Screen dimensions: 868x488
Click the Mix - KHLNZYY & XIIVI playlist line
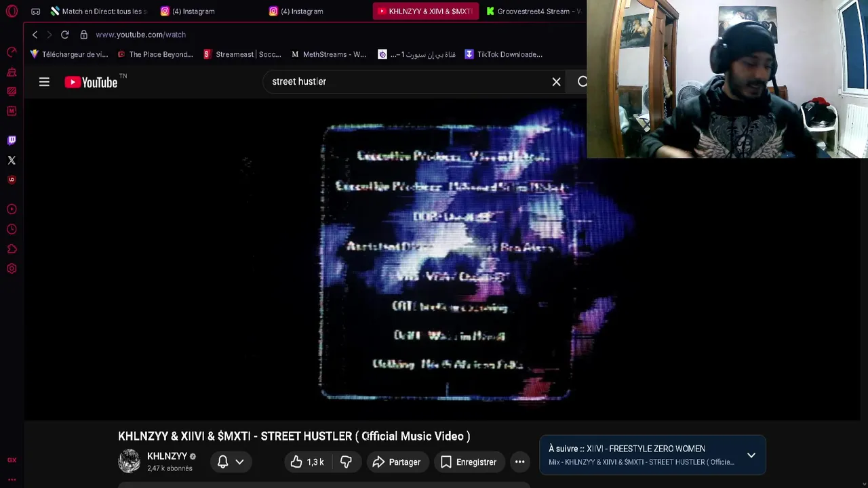point(642,462)
